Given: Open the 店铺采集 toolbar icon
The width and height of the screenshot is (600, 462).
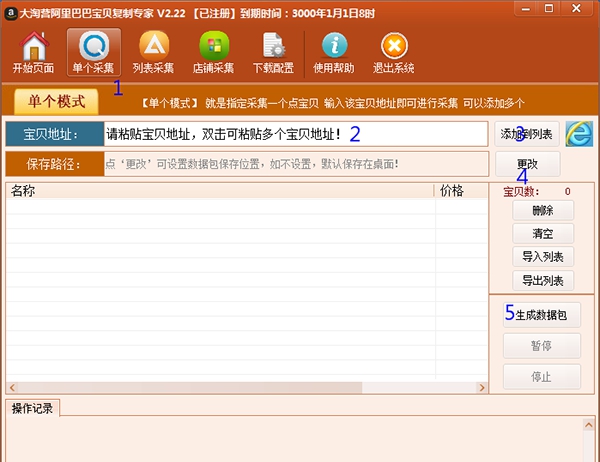Looking at the screenshot, I should pyautogui.click(x=215, y=52).
